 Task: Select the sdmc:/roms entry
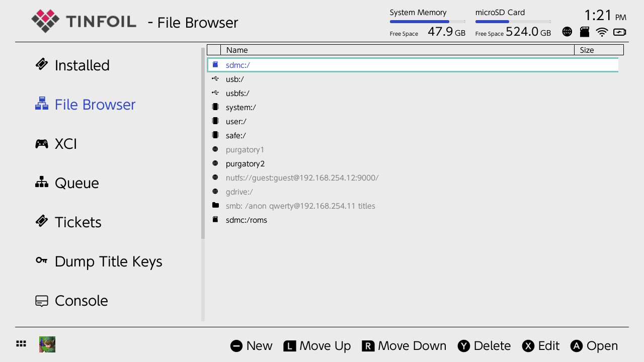(413, 220)
